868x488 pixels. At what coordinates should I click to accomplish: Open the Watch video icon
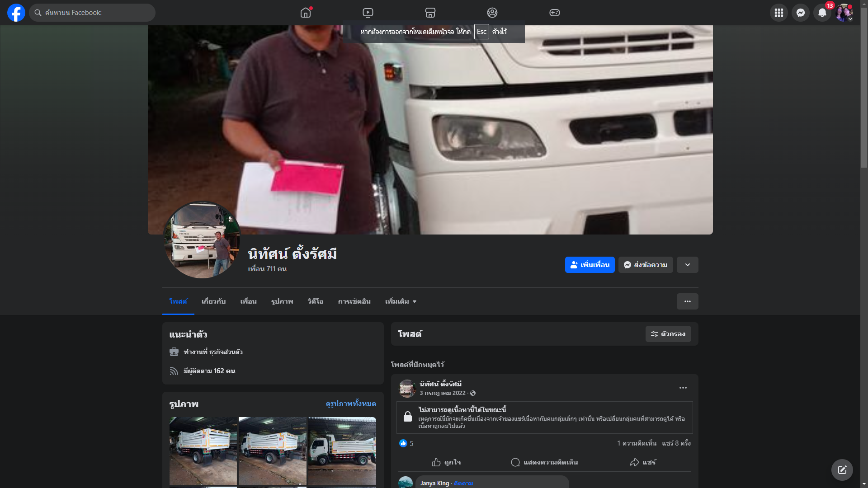click(368, 13)
